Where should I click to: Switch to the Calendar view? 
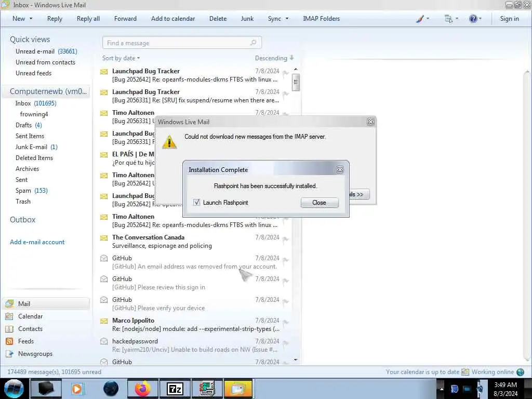[30, 316]
